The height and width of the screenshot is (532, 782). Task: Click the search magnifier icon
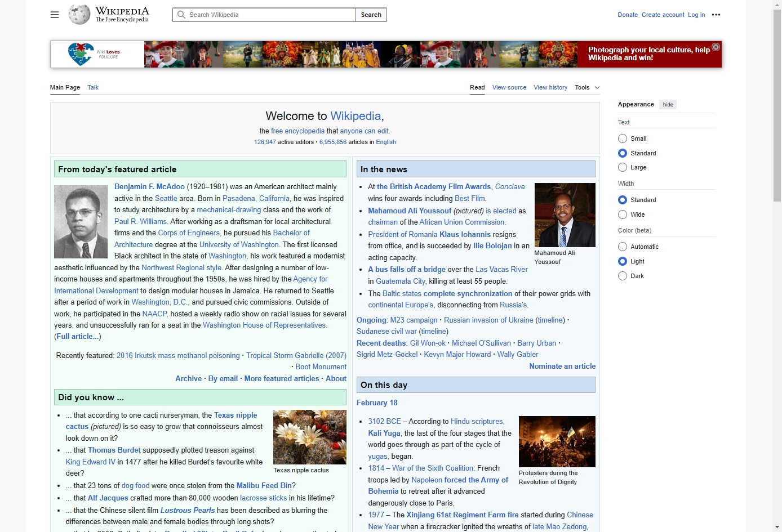[x=181, y=15]
